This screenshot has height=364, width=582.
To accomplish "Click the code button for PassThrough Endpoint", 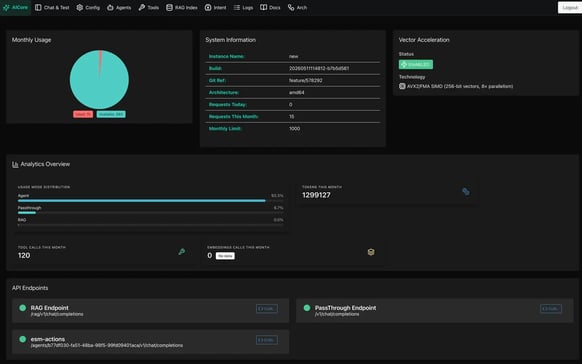I will [x=551, y=309].
